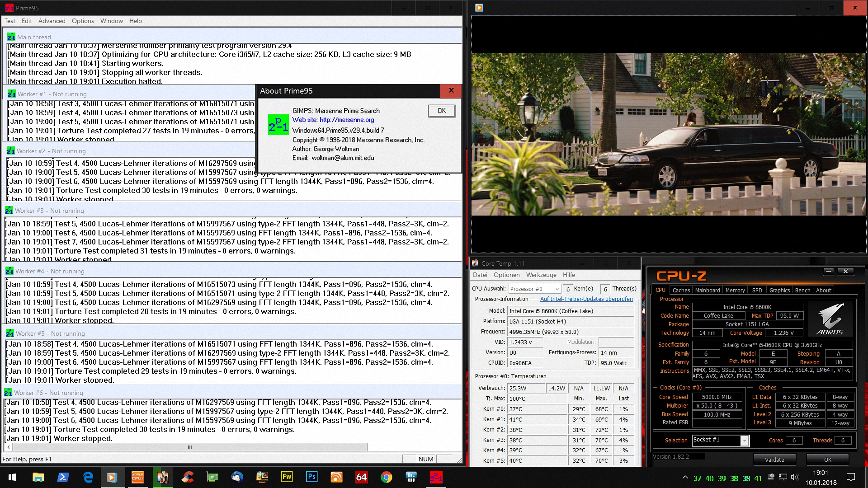Click the speaker volume tray icon
The height and width of the screenshot is (488, 868).
[x=795, y=477]
